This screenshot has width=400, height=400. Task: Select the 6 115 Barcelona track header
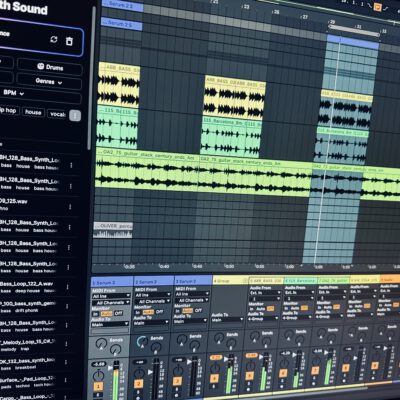coord(300,280)
